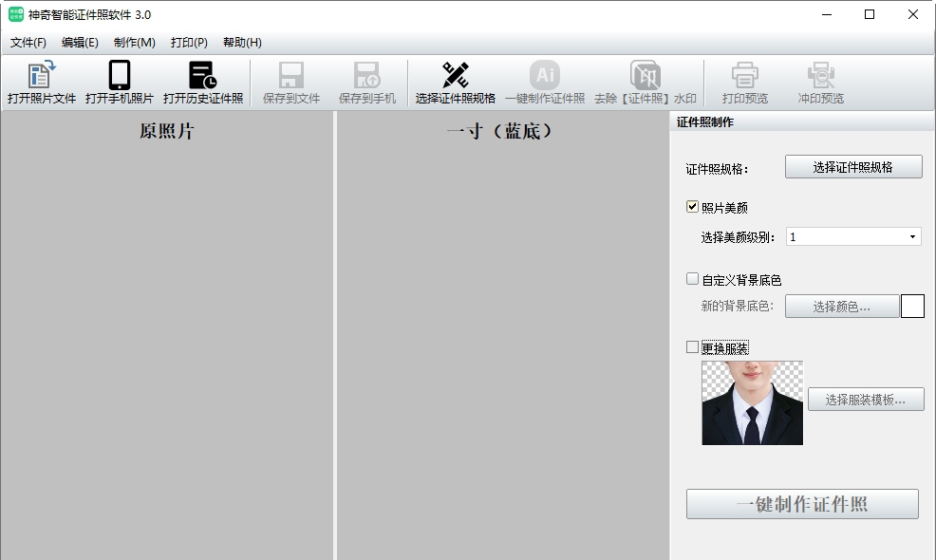Click the 冲印预览 toolbar icon
This screenshot has width=936, height=560.
coord(818,81)
